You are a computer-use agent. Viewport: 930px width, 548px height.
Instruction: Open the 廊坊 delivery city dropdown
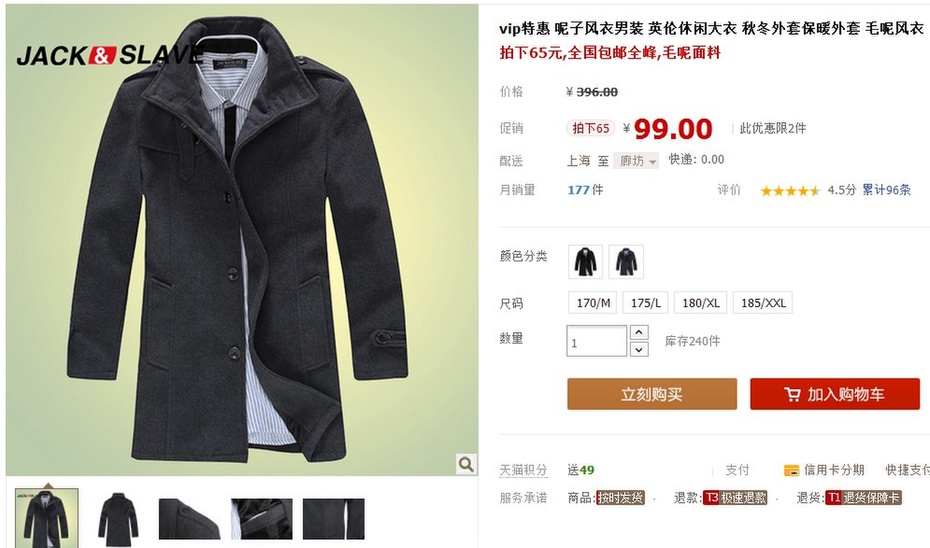[636, 161]
